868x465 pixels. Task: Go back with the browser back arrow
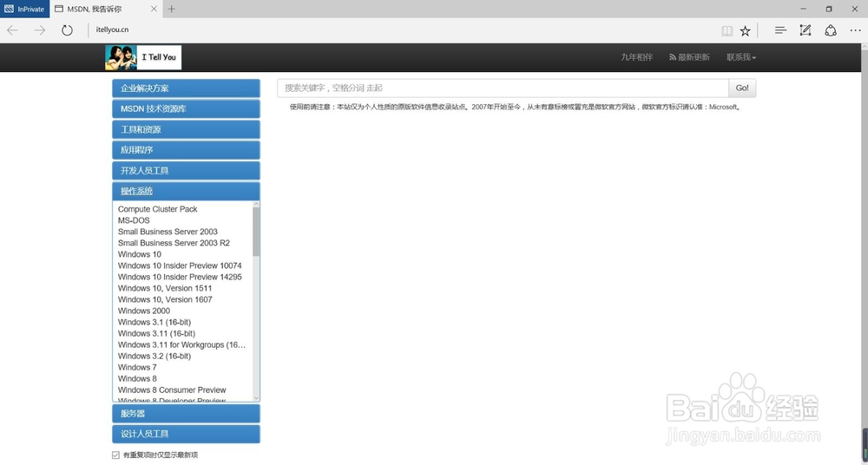click(x=12, y=30)
